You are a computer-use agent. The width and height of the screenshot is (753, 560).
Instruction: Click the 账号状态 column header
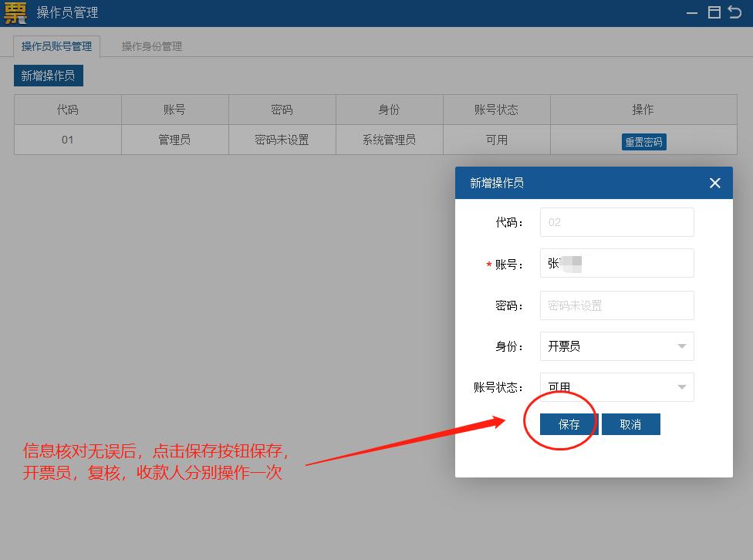tap(496, 109)
